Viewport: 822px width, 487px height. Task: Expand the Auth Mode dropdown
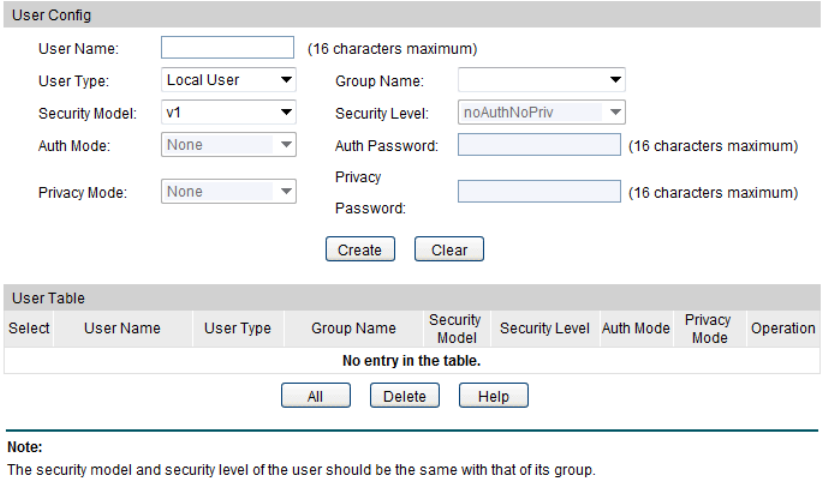pyautogui.click(x=229, y=145)
